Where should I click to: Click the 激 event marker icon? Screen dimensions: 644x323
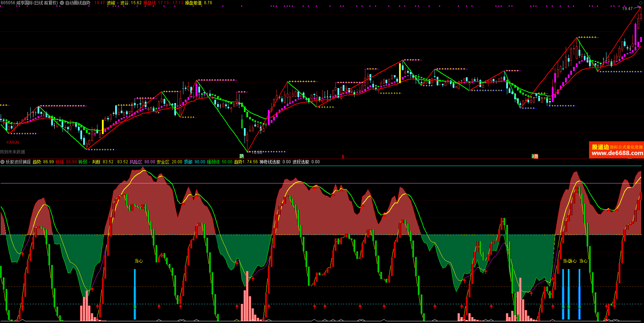(x=535, y=156)
